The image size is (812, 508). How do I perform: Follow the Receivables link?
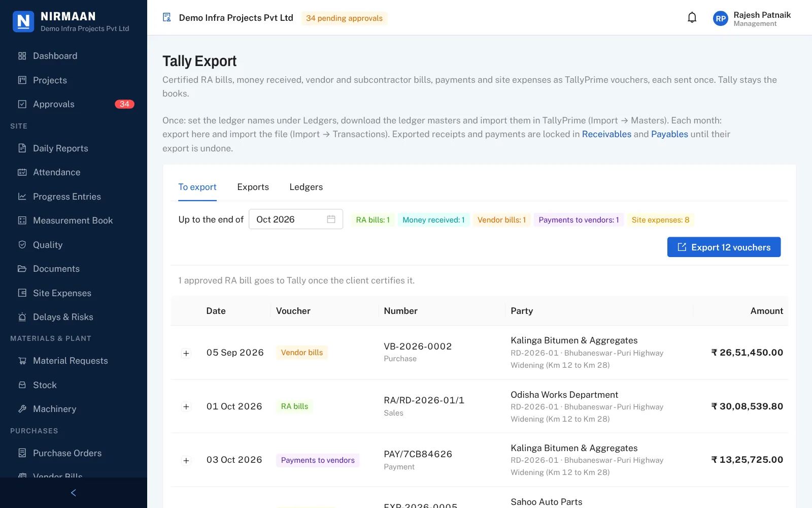coord(606,134)
